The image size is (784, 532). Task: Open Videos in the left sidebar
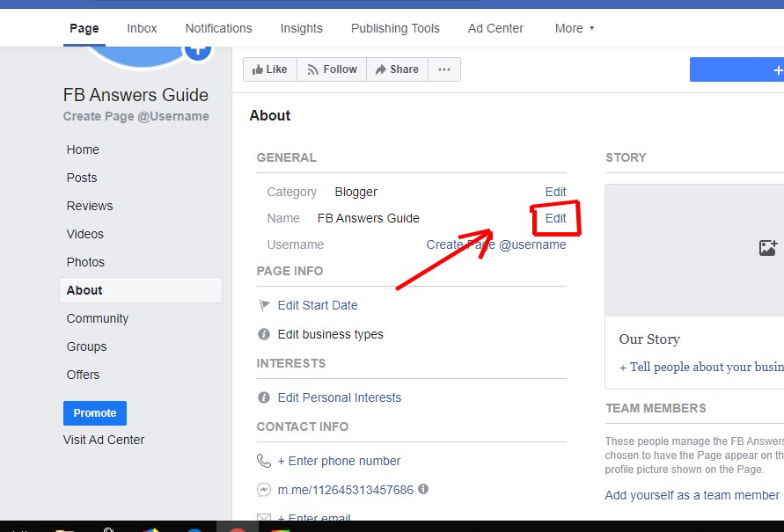pos(85,234)
